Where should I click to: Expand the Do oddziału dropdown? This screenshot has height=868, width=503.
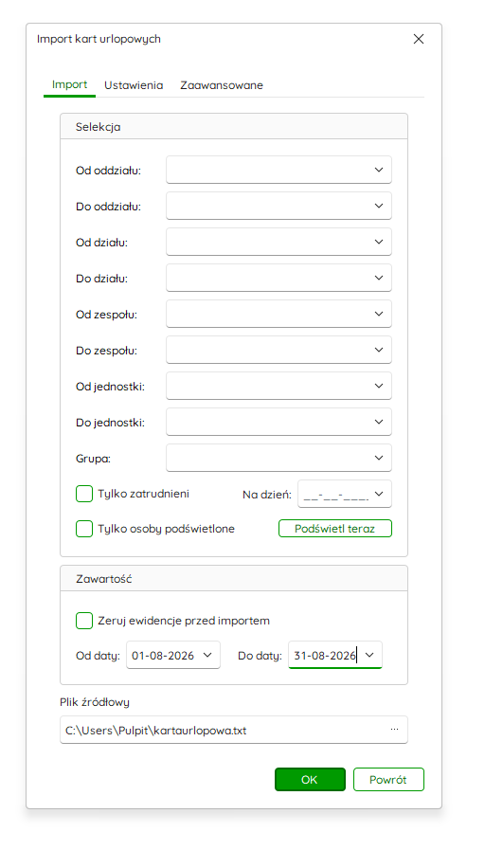278,206
